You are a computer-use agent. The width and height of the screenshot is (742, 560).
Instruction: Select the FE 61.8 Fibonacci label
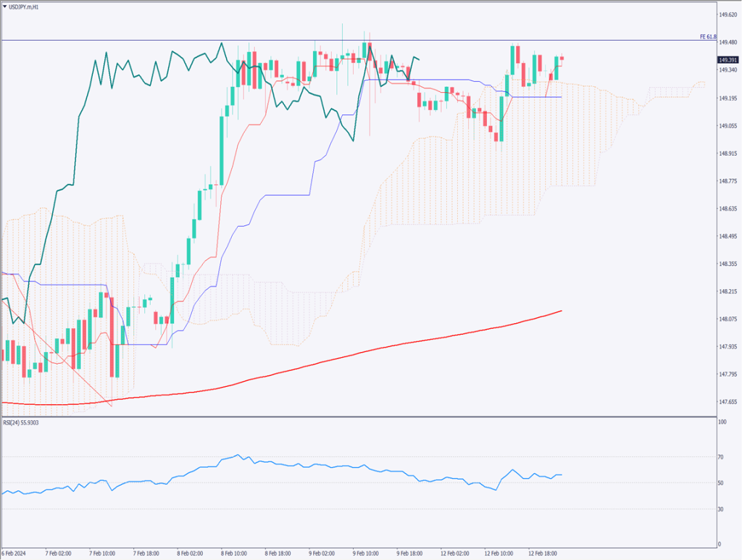pos(707,37)
